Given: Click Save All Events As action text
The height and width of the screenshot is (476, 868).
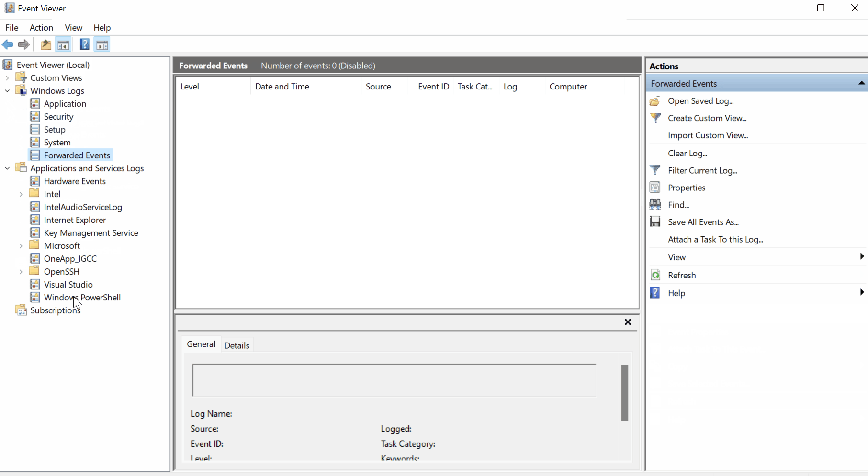Looking at the screenshot, I should (x=703, y=222).
